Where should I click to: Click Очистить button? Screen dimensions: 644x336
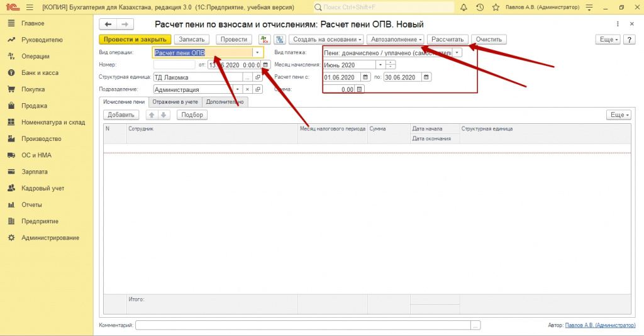click(x=489, y=40)
